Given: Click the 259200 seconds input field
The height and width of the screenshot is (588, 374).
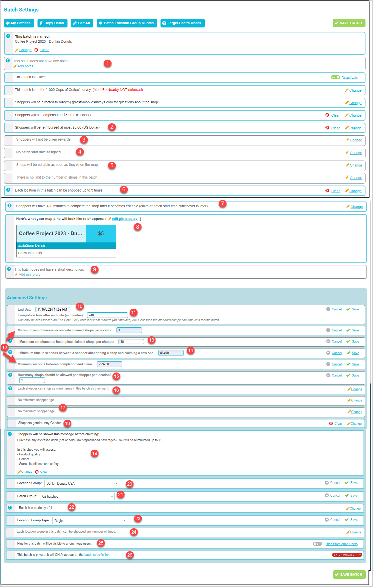Looking at the screenshot, I should [109, 364].
